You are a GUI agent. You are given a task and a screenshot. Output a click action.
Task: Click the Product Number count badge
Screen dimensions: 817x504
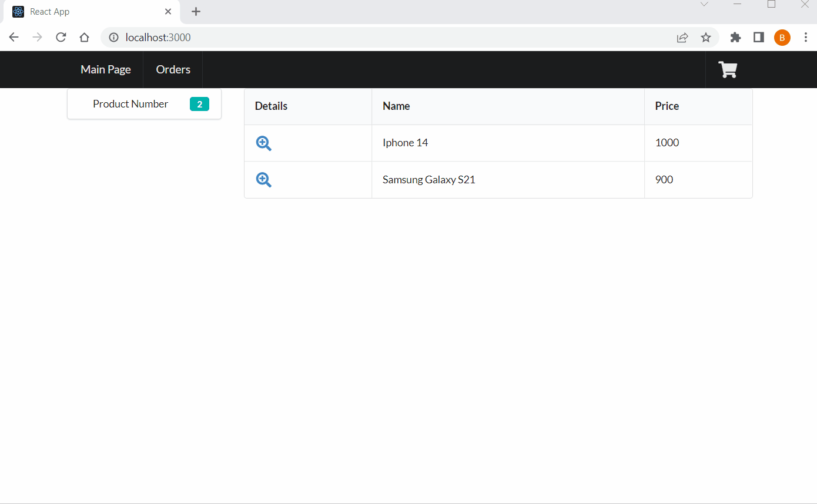coord(199,104)
